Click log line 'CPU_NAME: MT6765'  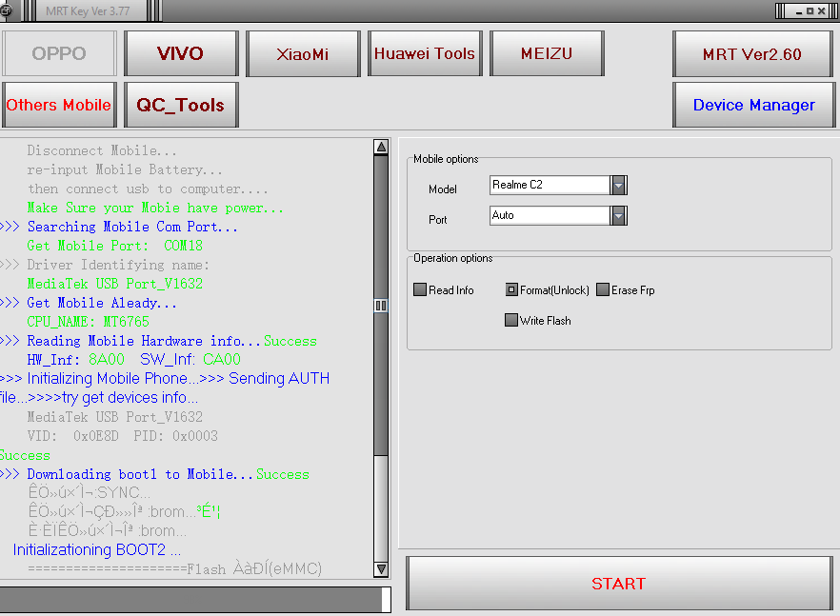(x=88, y=322)
